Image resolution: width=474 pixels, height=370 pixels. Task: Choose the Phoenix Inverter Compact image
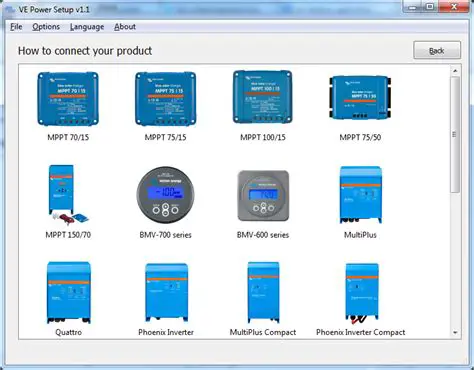click(362, 293)
